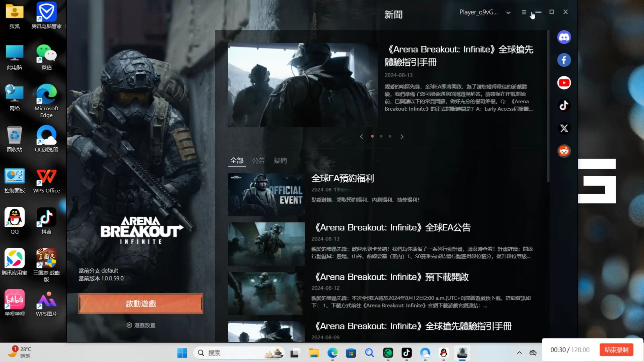Open the TikTok social icon in launcher sidebar

coord(564,106)
